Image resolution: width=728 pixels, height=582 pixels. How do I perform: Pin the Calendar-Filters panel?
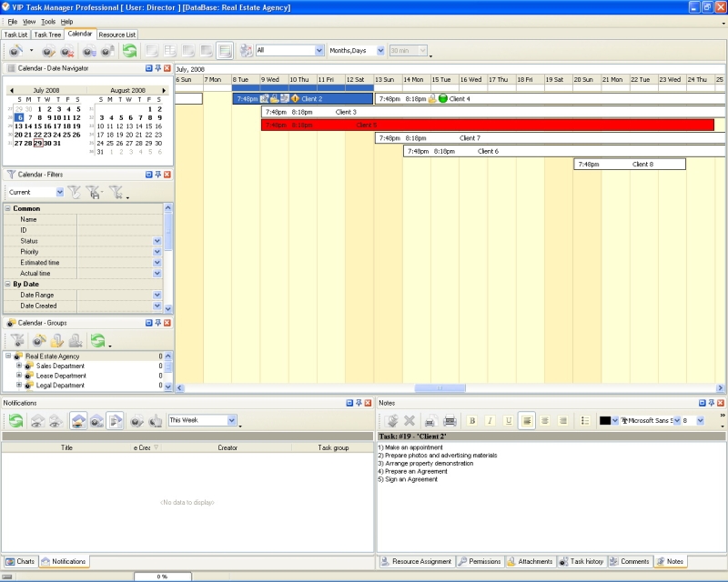point(157,174)
